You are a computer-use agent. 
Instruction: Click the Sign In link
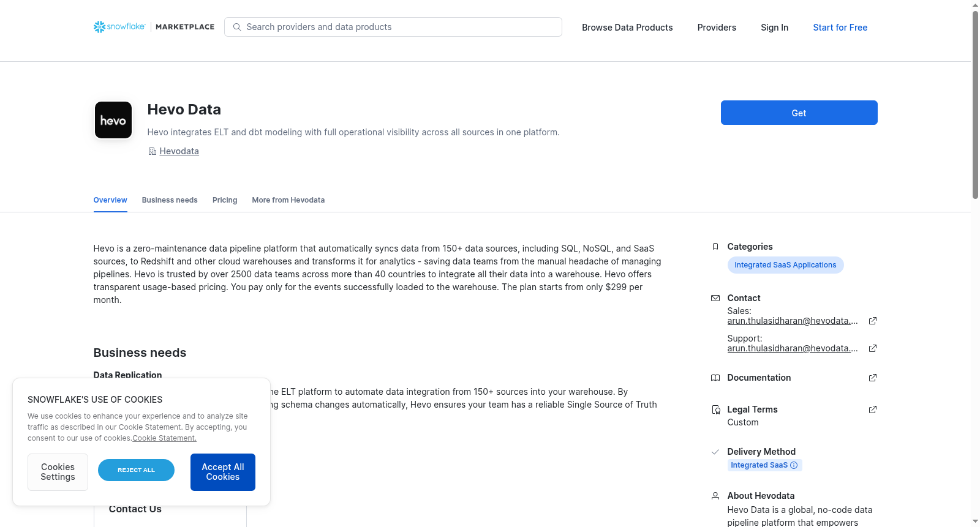click(774, 28)
